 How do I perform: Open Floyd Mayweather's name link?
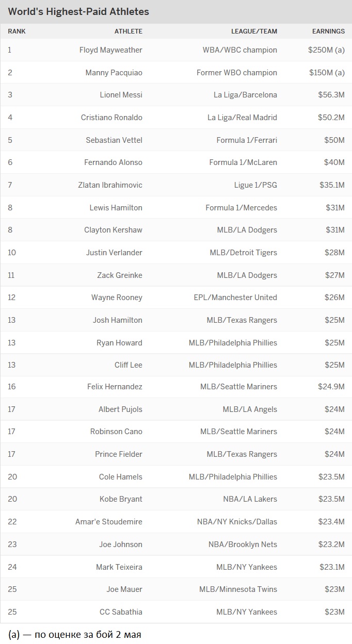[110, 50]
